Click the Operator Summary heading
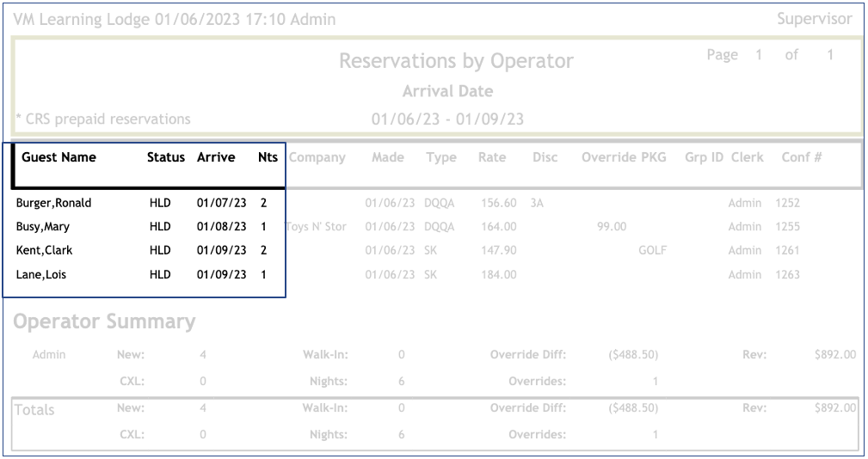 [104, 321]
